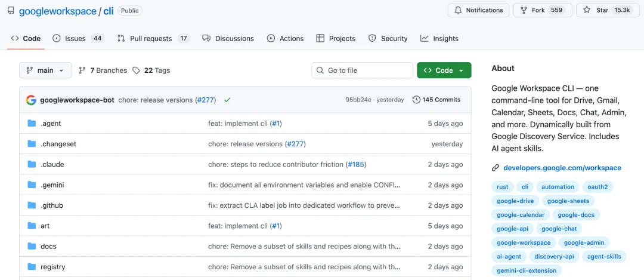Screen dimensions: 644x280
Task: Click the branch icon next to 7 Branches
Action: pyautogui.click(x=82, y=70)
